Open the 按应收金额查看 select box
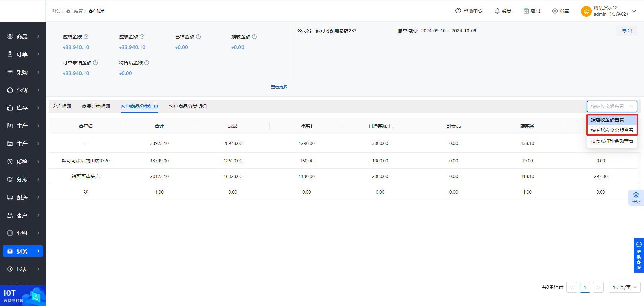The image size is (644, 306). tap(612, 106)
